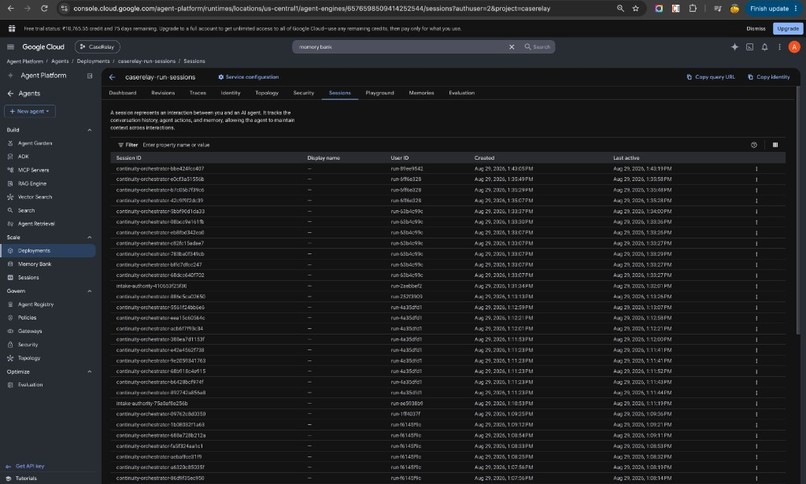Open column display options icon

coord(775,145)
